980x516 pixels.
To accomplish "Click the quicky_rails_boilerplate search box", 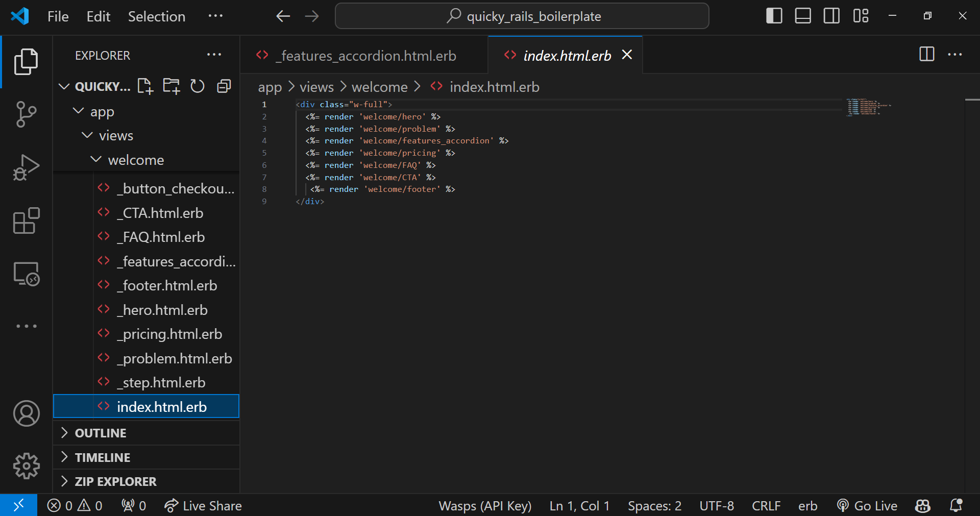I will coord(522,16).
